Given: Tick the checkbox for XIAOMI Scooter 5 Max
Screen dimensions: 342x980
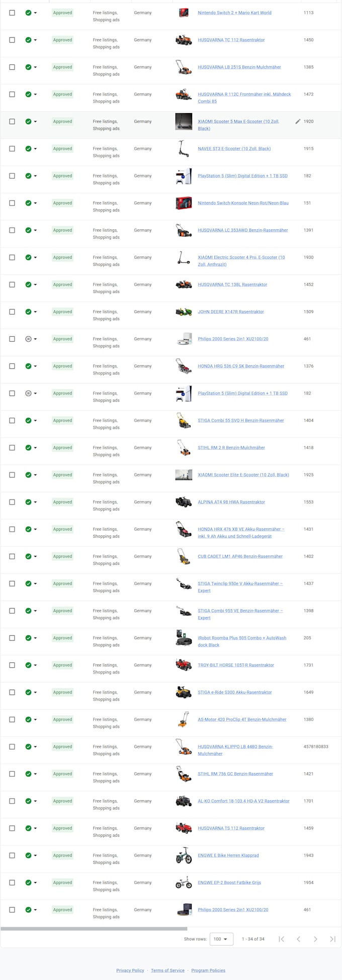Looking at the screenshot, I should (x=12, y=121).
